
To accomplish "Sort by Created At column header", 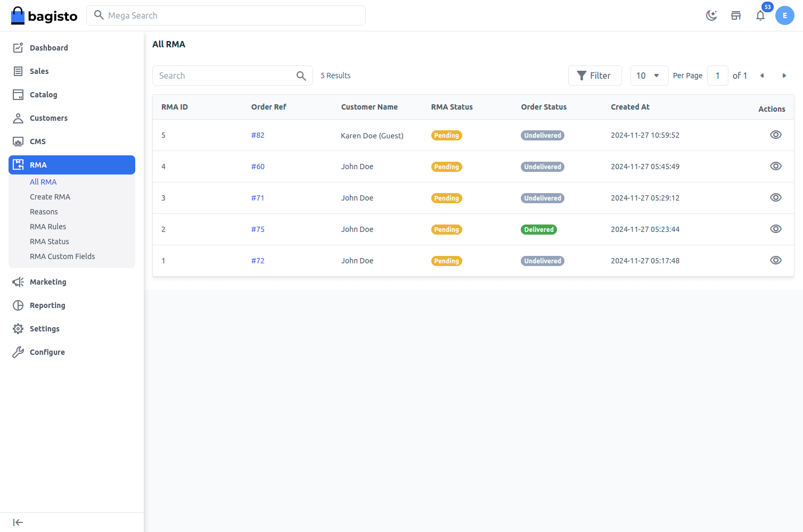I will (630, 107).
